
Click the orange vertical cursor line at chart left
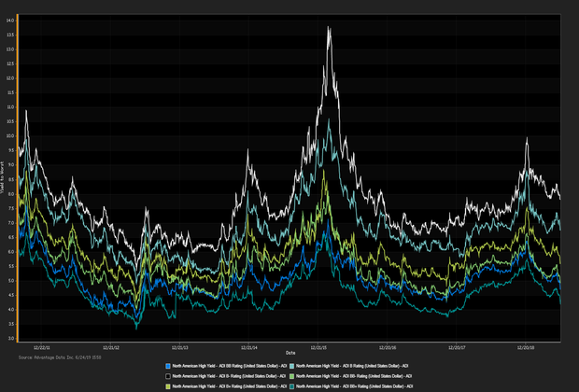[x=18, y=178]
